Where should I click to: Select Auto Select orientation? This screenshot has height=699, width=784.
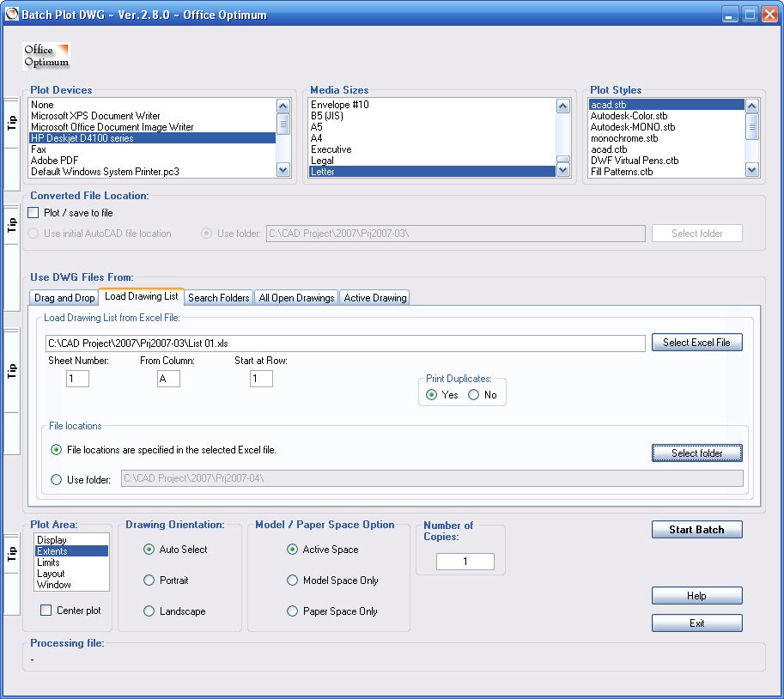pyautogui.click(x=149, y=549)
